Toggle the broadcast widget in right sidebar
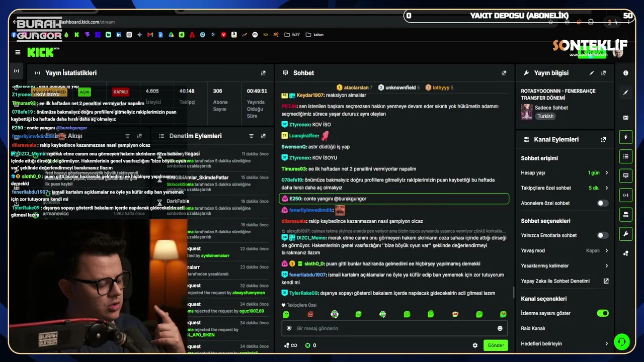Screen dimensions: 644x362 point(626,195)
